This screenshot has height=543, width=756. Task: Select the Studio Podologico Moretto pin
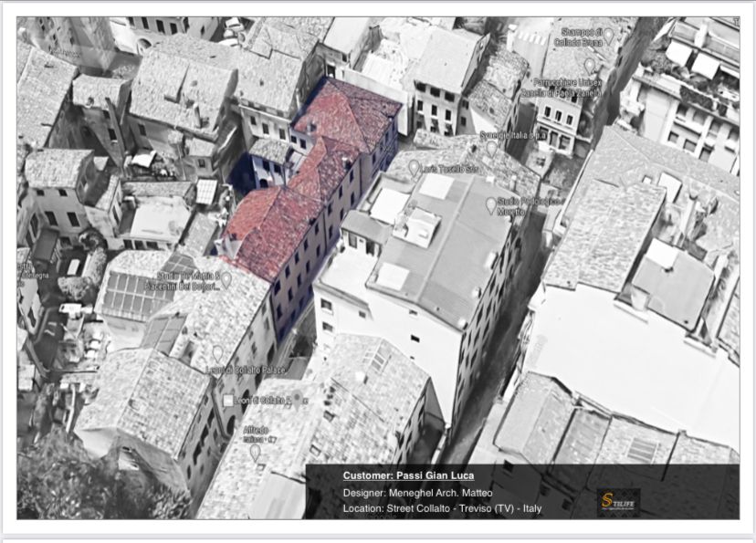click(x=491, y=205)
